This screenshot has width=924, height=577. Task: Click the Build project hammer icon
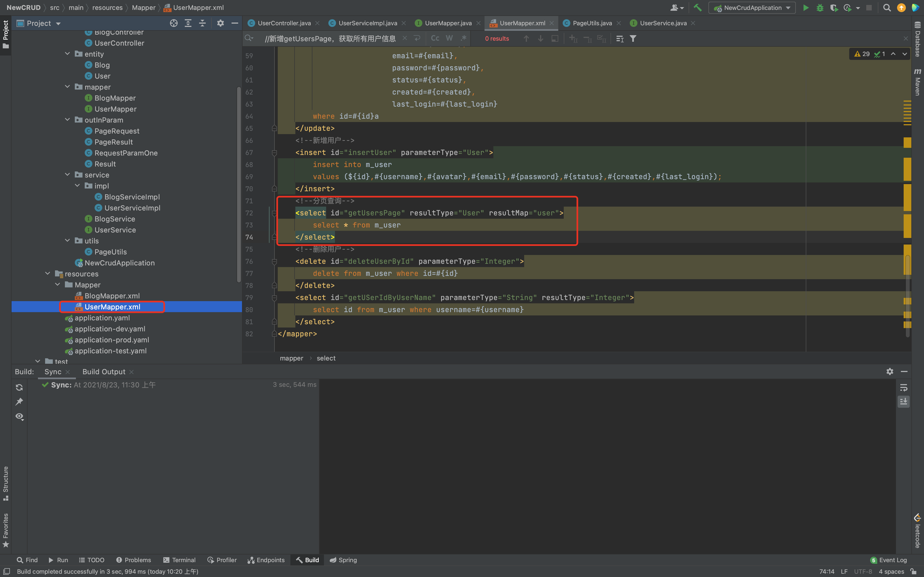[697, 8]
